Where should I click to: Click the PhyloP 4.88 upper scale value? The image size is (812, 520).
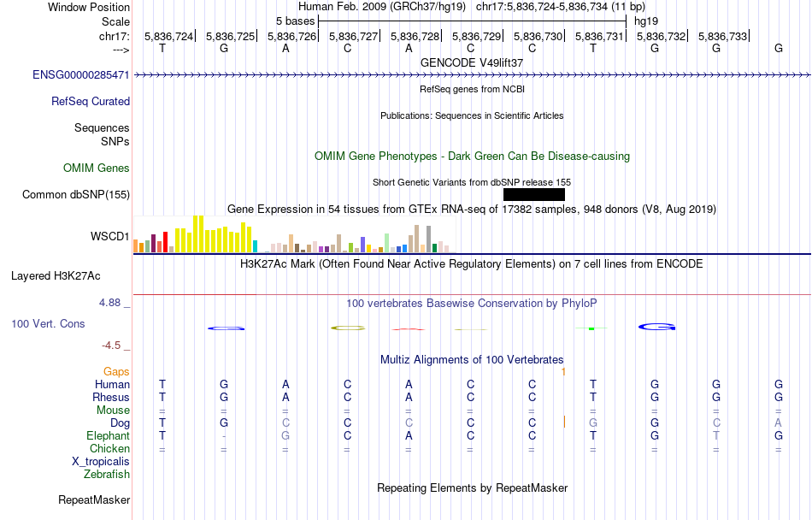click(109, 303)
